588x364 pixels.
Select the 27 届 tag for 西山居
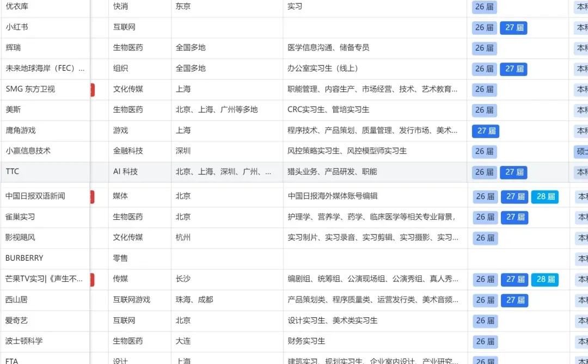[x=515, y=300]
